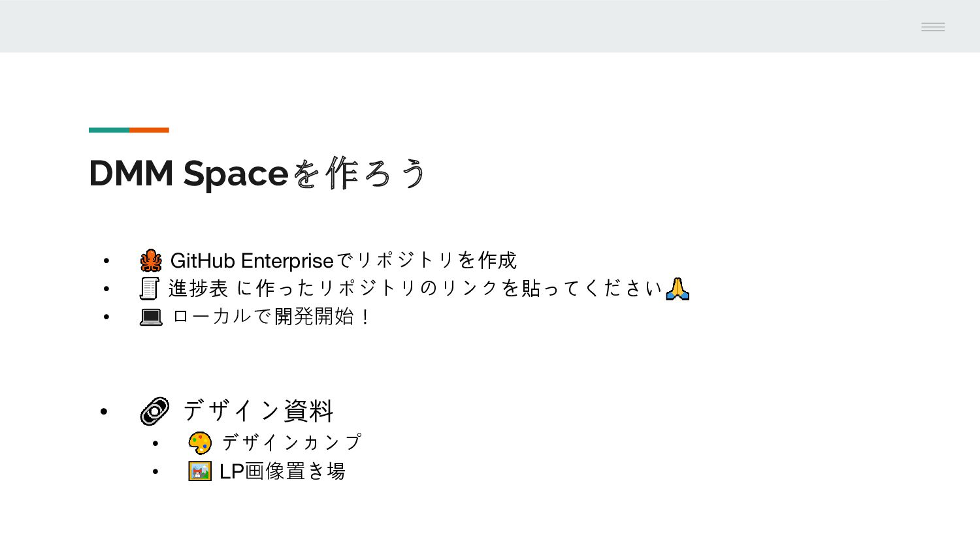The height and width of the screenshot is (551, 980).
Task: Click the framed picture icon beside LP画像置き場
Action: pyautogui.click(x=200, y=471)
